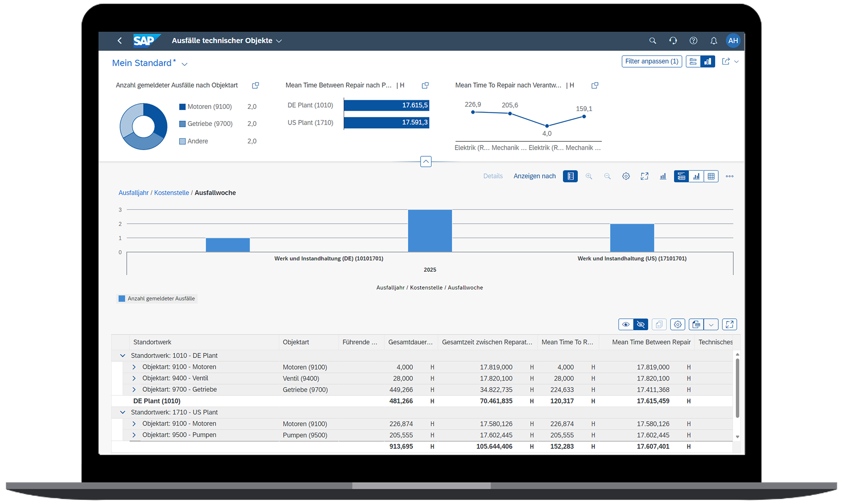
Task: Open chart settings gear icon
Action: 626,176
